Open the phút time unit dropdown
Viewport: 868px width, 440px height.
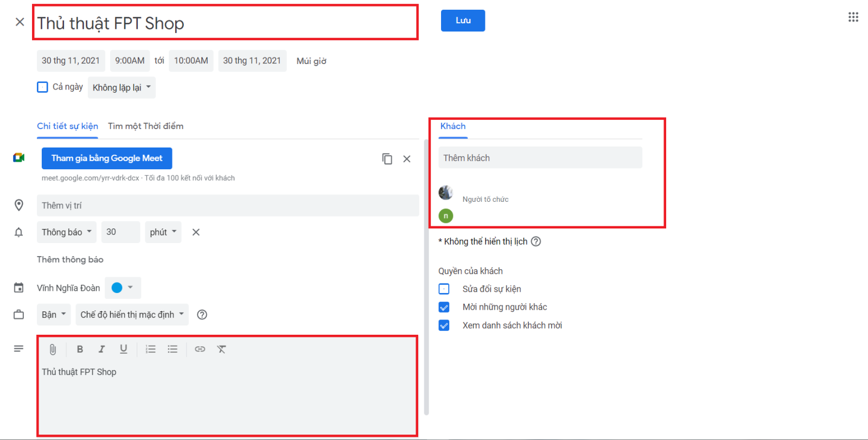pyautogui.click(x=163, y=232)
